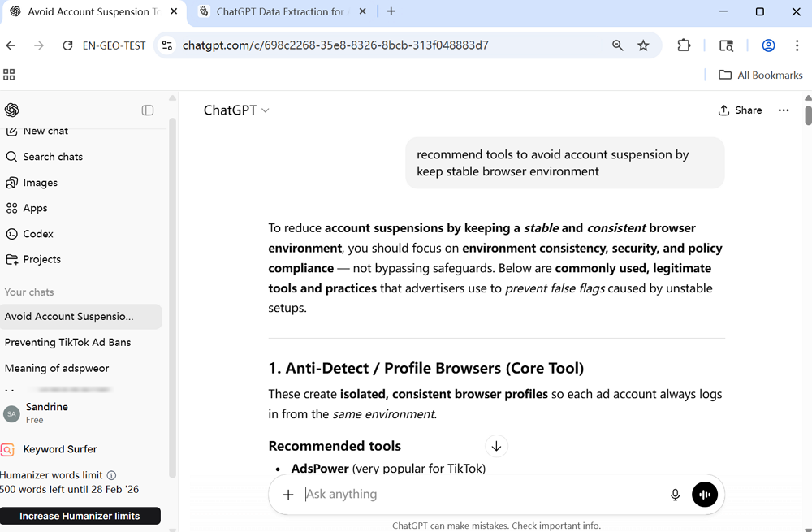Select Apps from the ChatGPT sidebar
Screen dimensions: 812x532
coord(36,208)
